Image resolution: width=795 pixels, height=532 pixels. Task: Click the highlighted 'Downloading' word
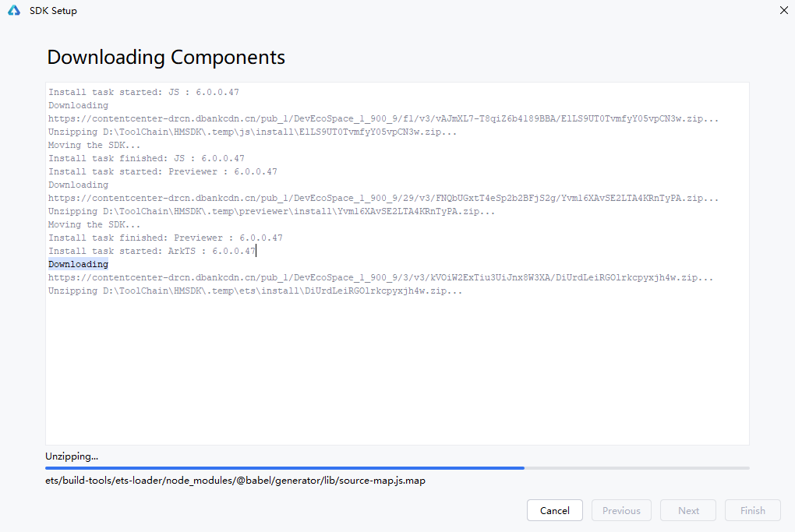[78, 264]
